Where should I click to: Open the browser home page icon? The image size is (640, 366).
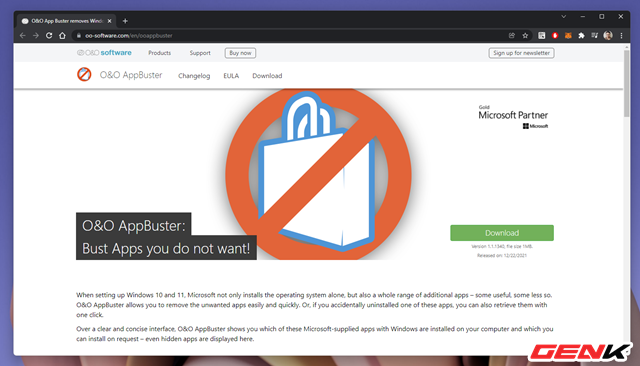[62, 35]
